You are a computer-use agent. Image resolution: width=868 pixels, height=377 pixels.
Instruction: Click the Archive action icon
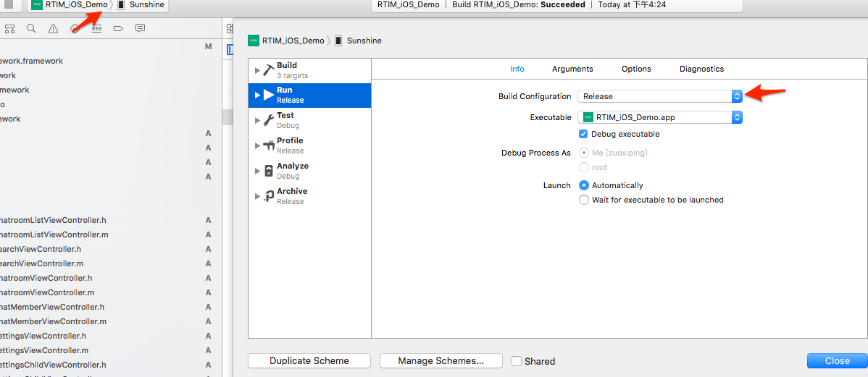click(x=269, y=196)
